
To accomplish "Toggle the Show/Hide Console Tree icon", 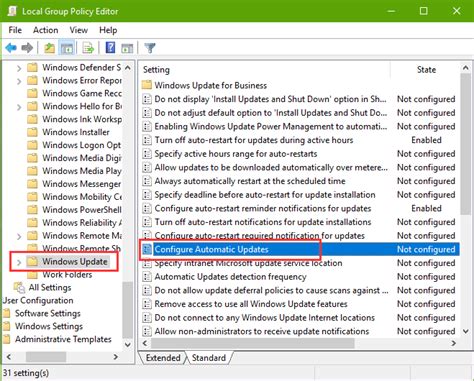I will pyautogui.click(x=67, y=48).
